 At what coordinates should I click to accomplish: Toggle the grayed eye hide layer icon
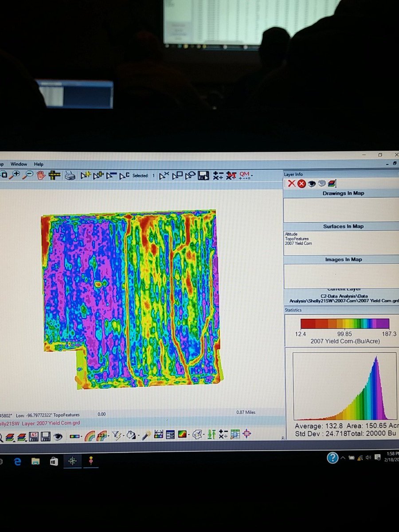point(322,184)
